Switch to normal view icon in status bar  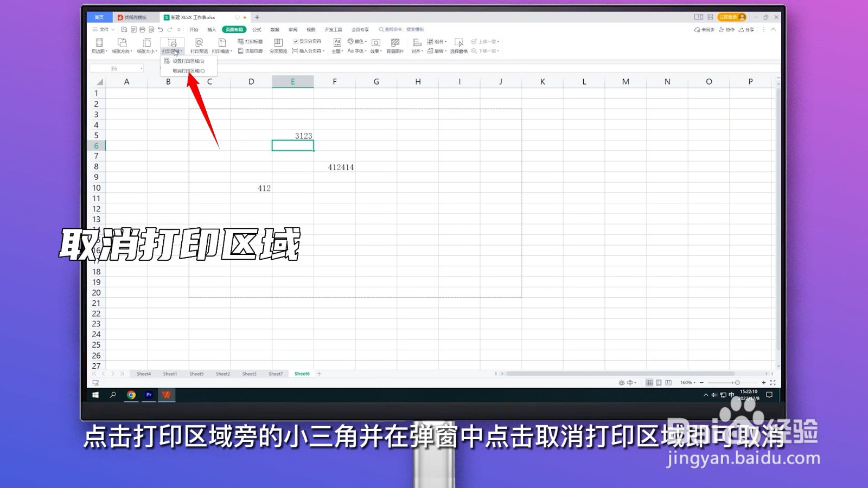[x=649, y=382]
